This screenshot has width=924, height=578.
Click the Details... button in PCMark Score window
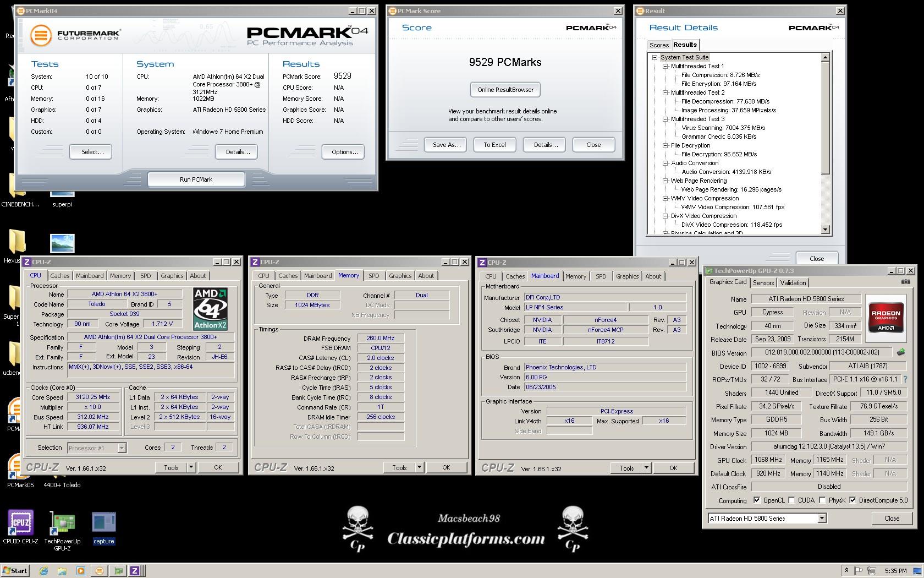click(x=546, y=145)
